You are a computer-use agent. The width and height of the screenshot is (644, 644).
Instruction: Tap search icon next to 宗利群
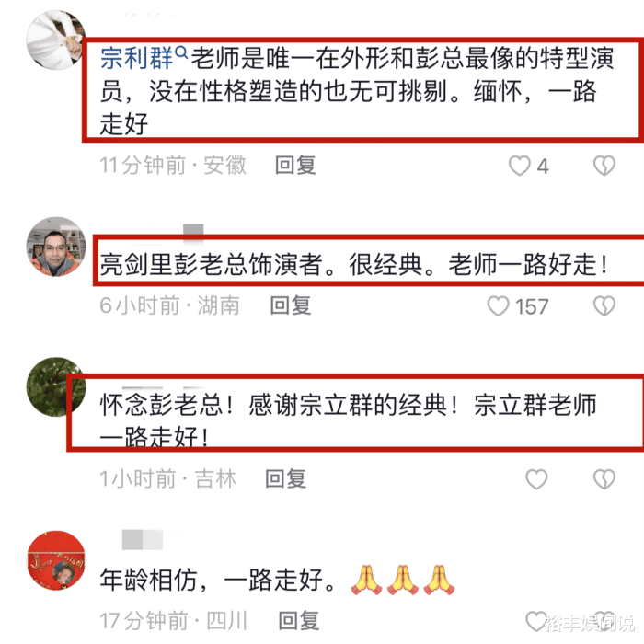click(181, 52)
